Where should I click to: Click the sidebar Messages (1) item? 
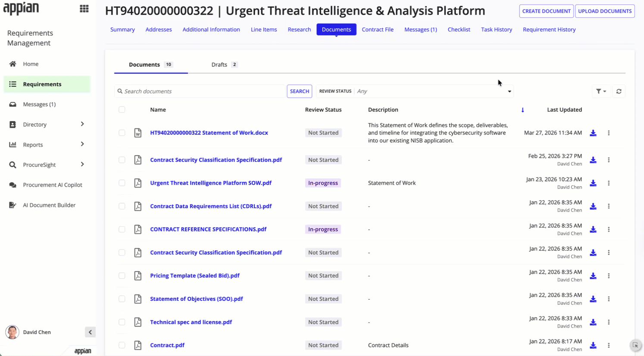(47, 104)
